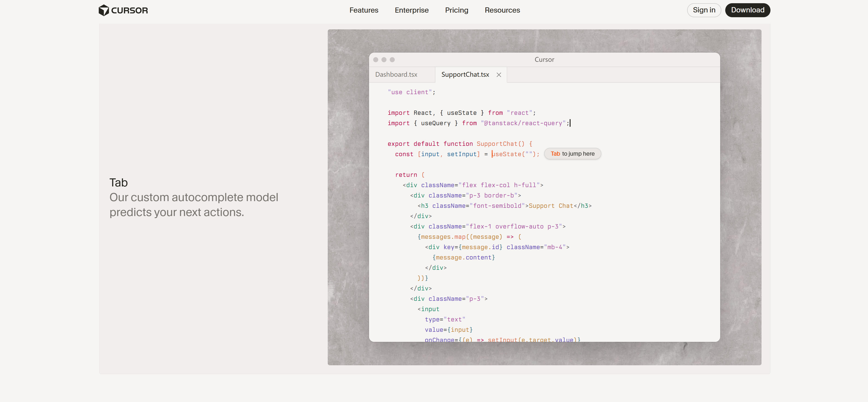Click the third gray traffic light dot
This screenshot has height=402, width=868.
[x=392, y=60]
